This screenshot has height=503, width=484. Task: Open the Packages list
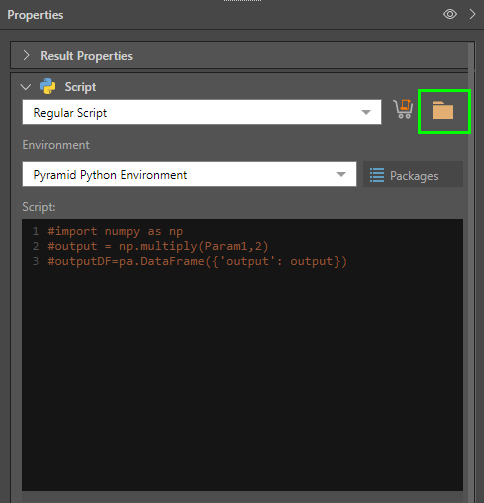413,174
